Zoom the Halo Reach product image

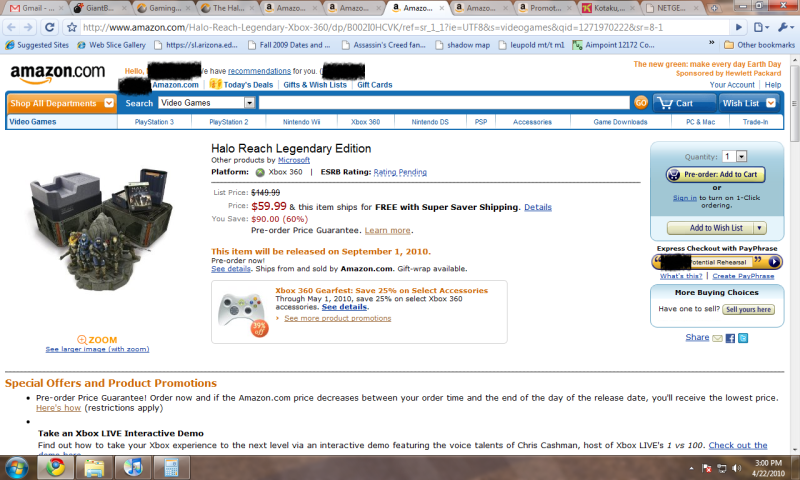pos(97,340)
